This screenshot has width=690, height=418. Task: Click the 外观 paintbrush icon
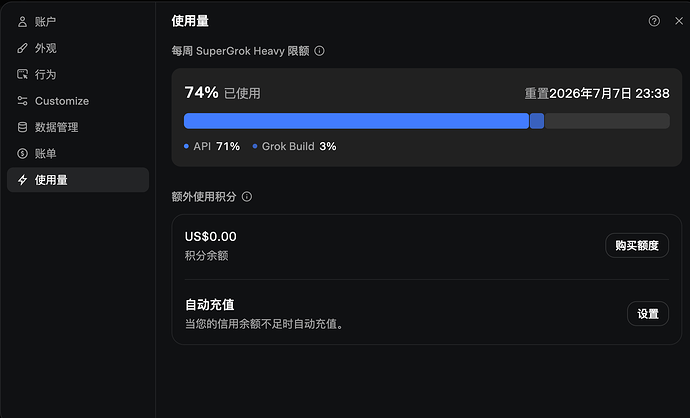(22, 48)
